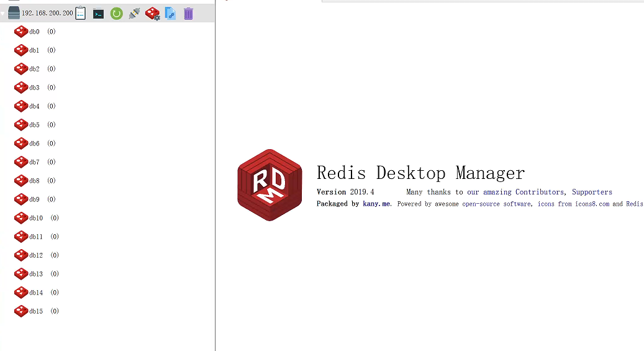644x351 pixels.
Task: Disconnect from server using plug icon
Action: [134, 14]
